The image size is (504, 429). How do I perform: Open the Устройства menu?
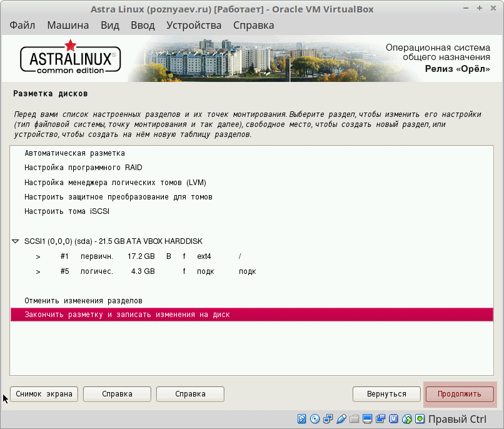tap(194, 25)
